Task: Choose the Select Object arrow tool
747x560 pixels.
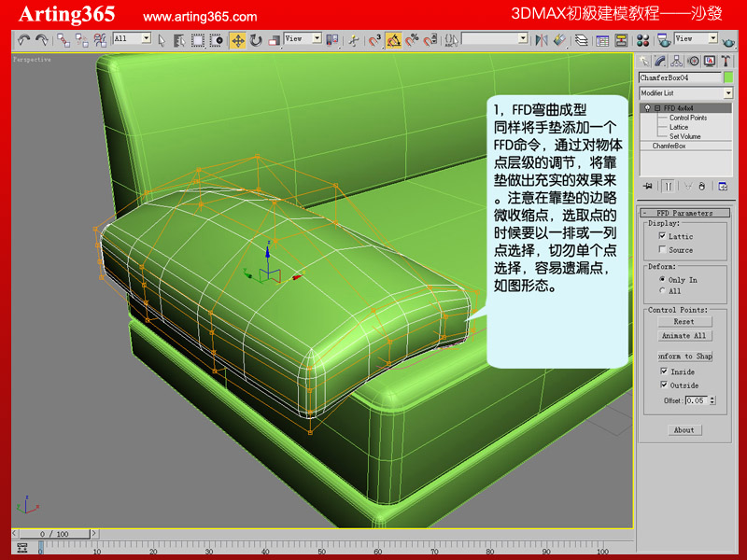Action: 162,40
